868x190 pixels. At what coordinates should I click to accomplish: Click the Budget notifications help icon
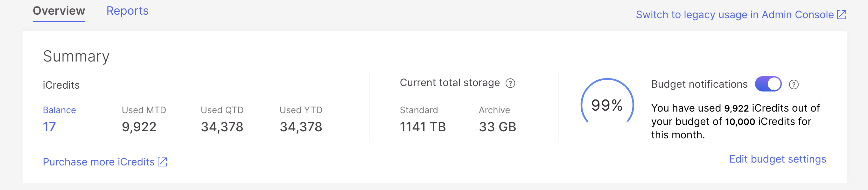794,84
